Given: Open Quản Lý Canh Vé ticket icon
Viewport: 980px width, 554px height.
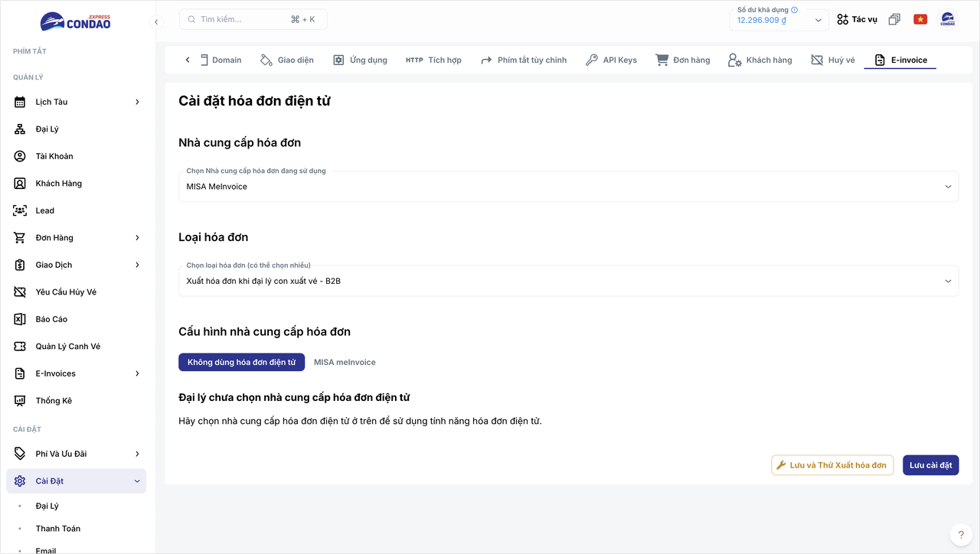Looking at the screenshot, I should (x=20, y=347).
